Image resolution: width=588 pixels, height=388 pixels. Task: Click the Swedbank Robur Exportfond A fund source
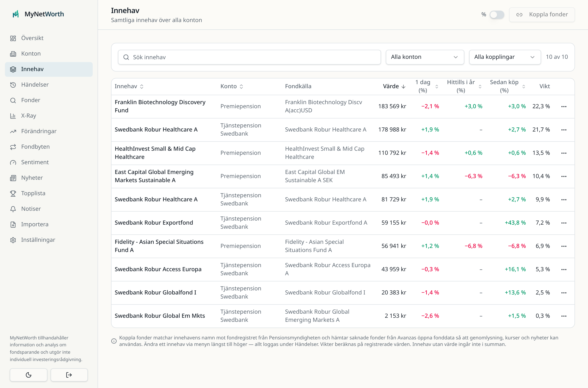coord(326,223)
